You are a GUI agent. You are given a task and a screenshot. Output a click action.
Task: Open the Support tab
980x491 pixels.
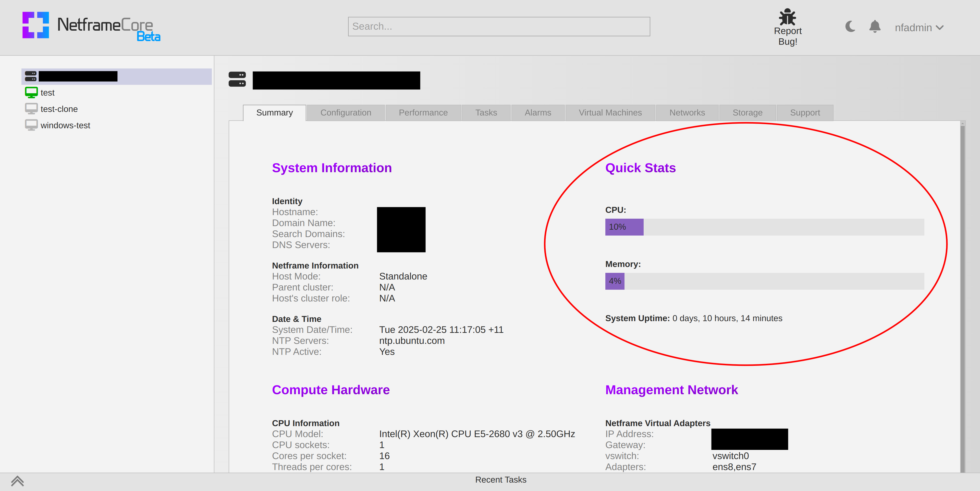pos(805,113)
